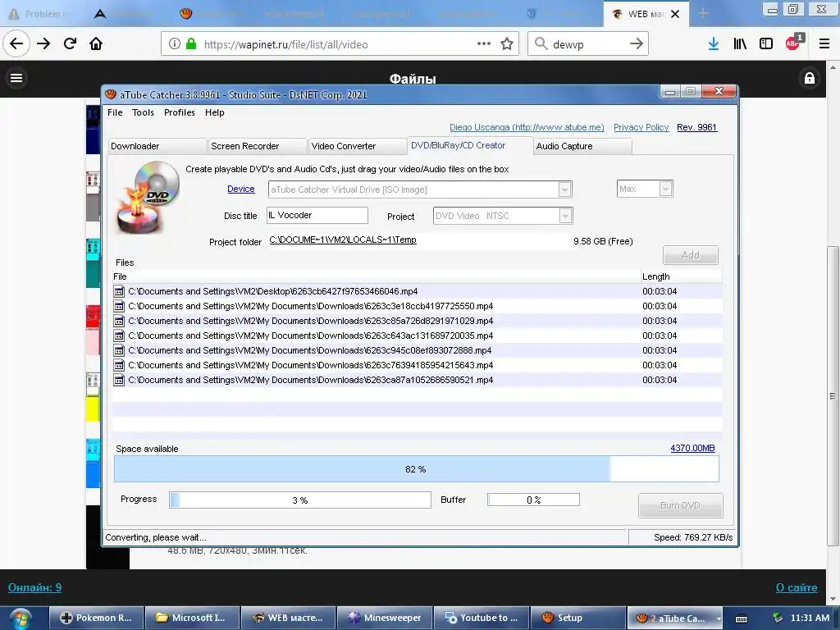Show site information icon in address bar
The height and width of the screenshot is (630, 840).
click(x=175, y=44)
